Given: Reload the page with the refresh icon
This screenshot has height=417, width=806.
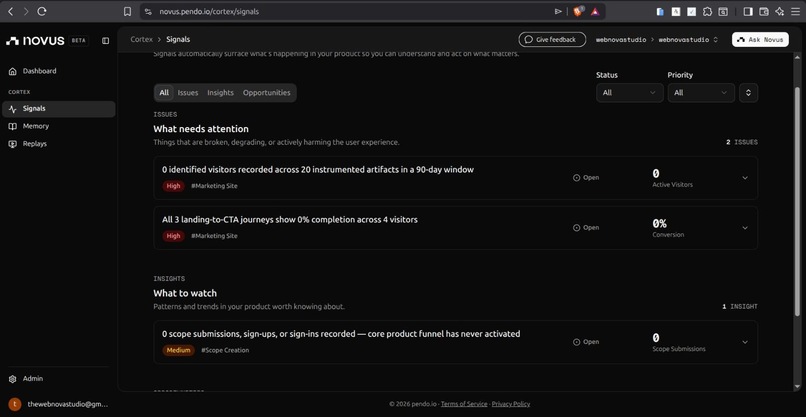Looking at the screenshot, I should click(x=42, y=11).
